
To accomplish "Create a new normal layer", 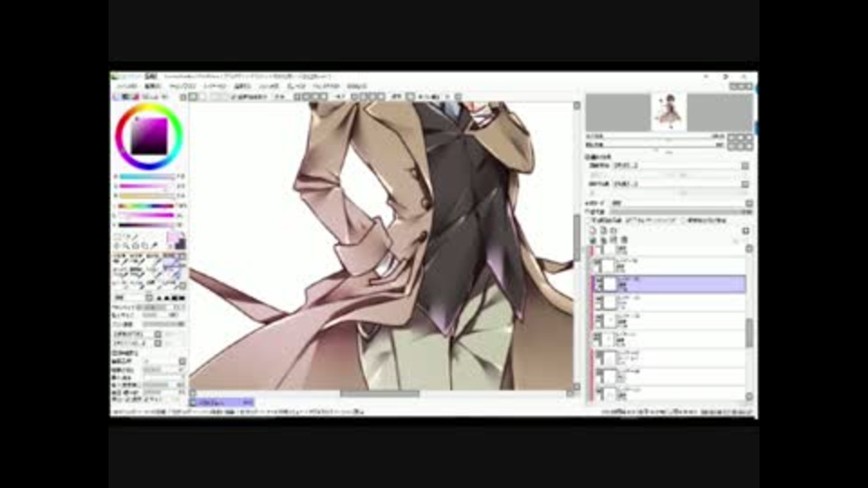I will [x=593, y=230].
